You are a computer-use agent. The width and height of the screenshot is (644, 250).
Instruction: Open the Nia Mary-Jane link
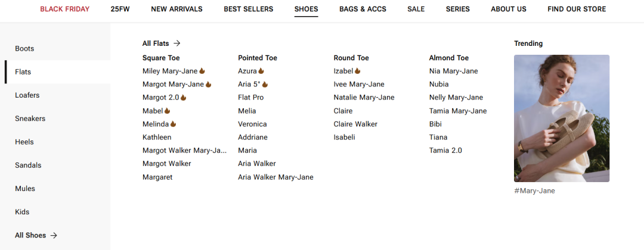453,71
